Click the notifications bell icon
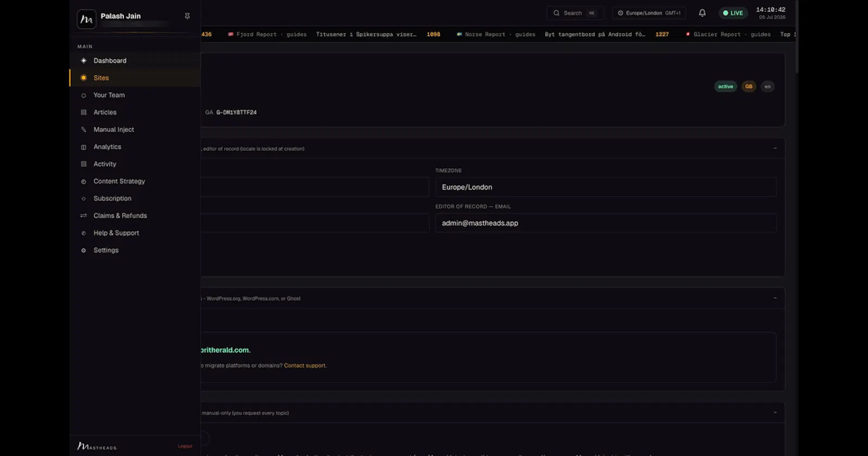The width and height of the screenshot is (868, 456). [x=702, y=13]
